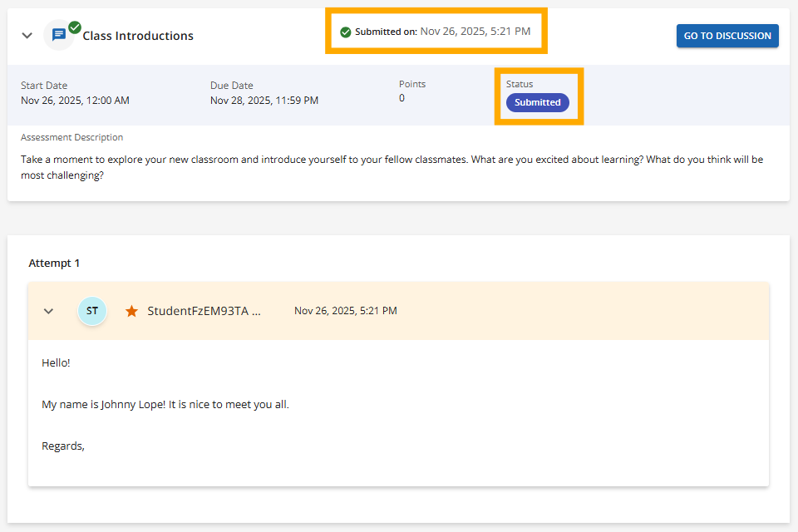This screenshot has width=798, height=532.
Task: Click the Submitted on date in header
Action: [x=475, y=32]
